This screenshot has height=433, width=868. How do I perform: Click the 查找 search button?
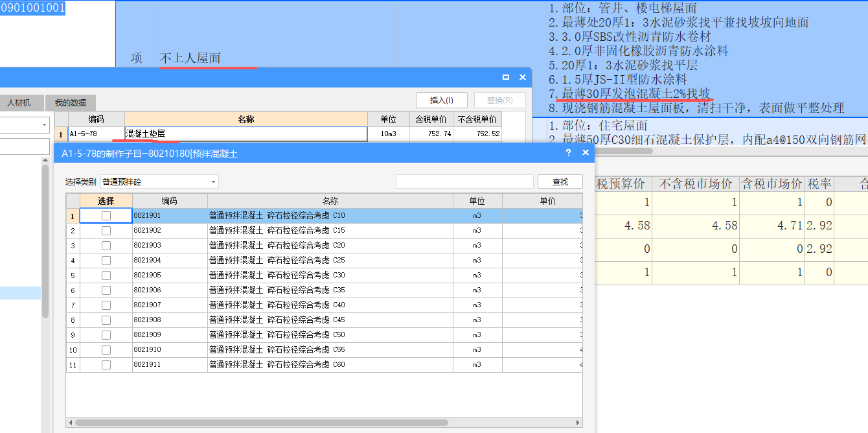point(560,182)
